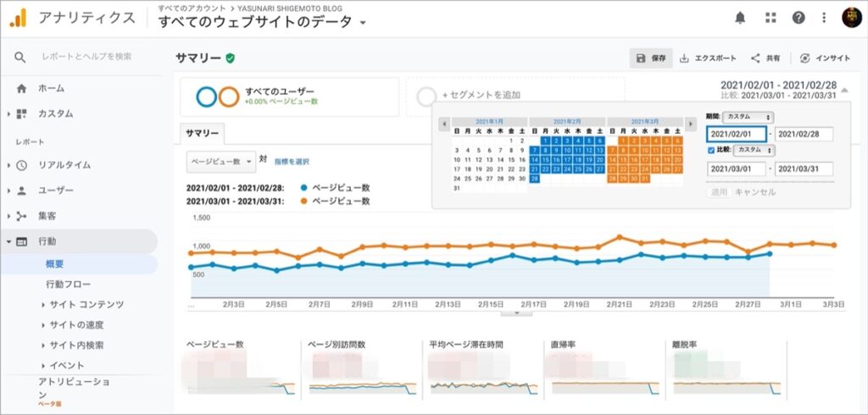Click comparison end date 2021/03/31

point(804,169)
